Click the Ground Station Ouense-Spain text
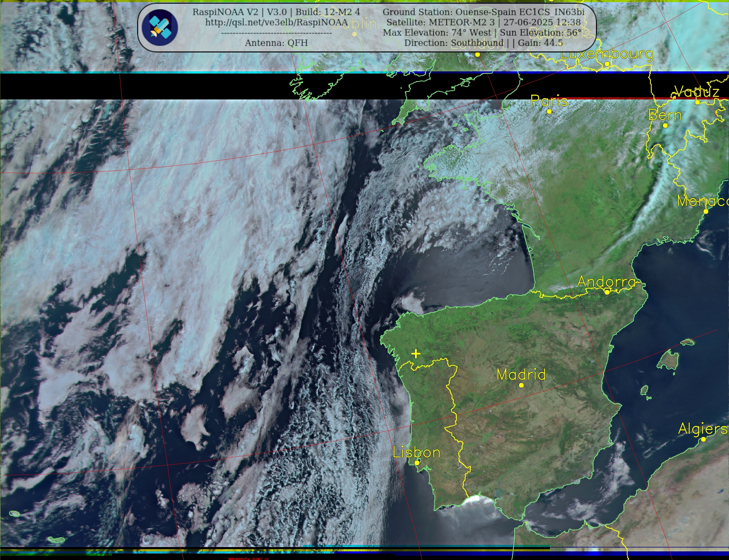Viewport: 729px width, 560px height. 483,12
